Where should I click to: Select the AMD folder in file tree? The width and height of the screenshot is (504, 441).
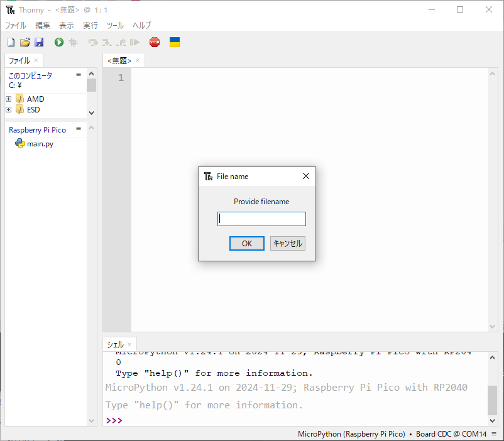[x=35, y=99]
